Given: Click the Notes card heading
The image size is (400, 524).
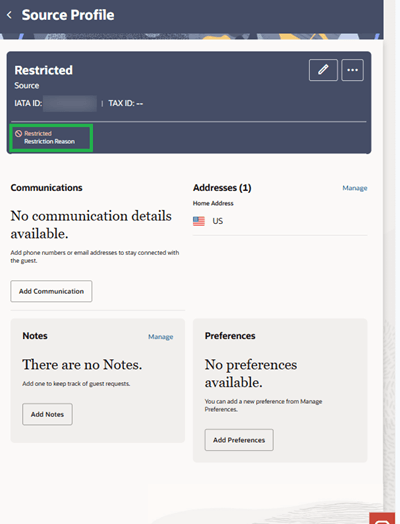Looking at the screenshot, I should click(x=35, y=336).
